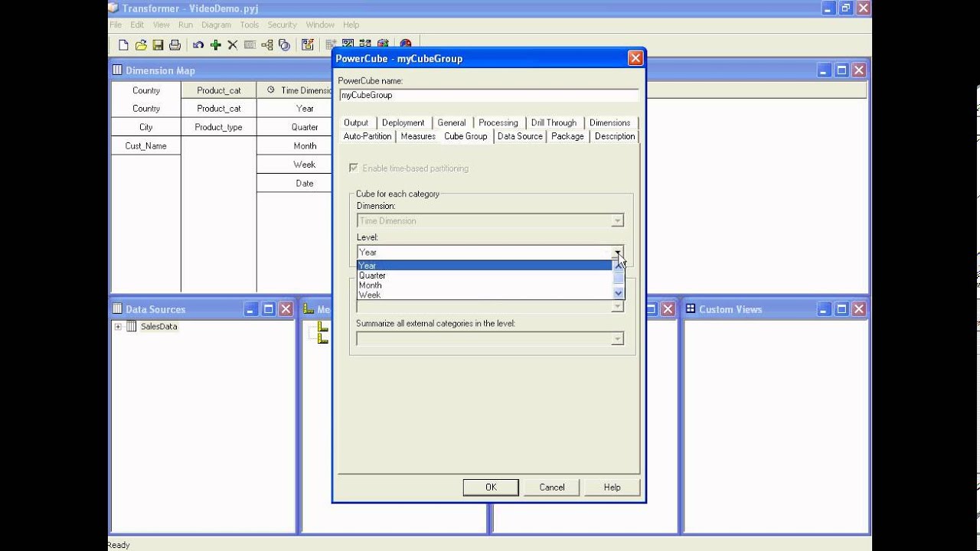Click the PowerCube name input field
Viewport: 980px width, 551px height.
488,96
